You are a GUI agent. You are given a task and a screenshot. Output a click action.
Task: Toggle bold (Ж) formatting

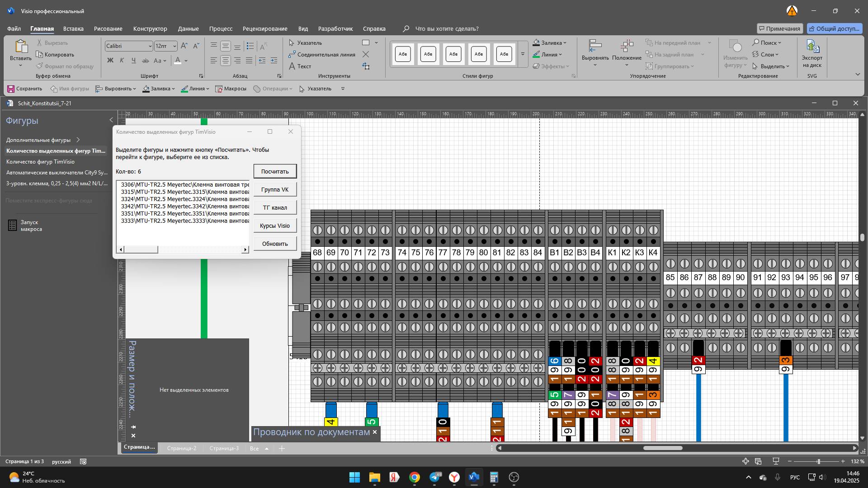tap(110, 61)
